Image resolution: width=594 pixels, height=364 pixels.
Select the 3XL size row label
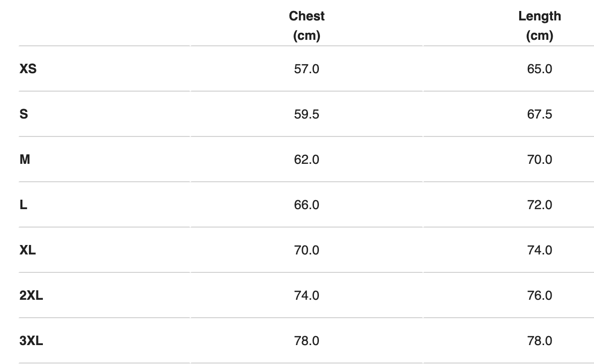point(31,341)
